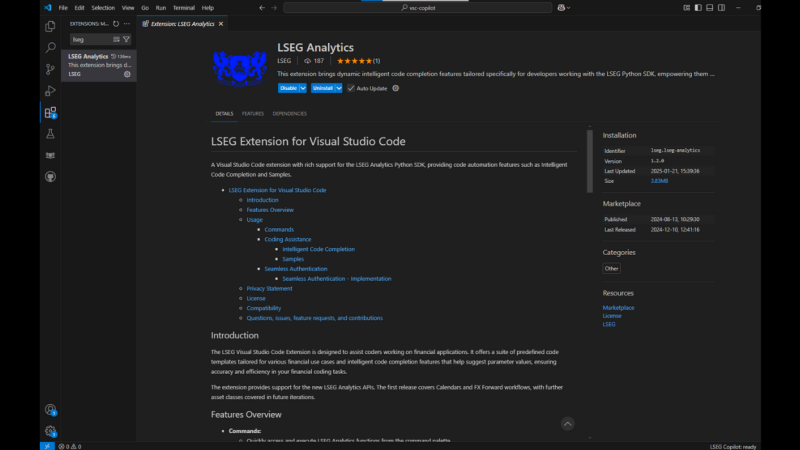
Task: Open problems errors and warnings indicator
Action: [70, 446]
